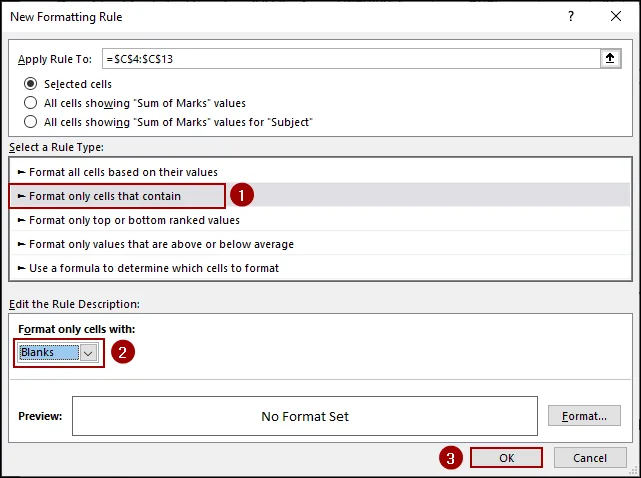Click the collapse dialog range selector icon
The height and width of the screenshot is (478, 641).
point(610,58)
